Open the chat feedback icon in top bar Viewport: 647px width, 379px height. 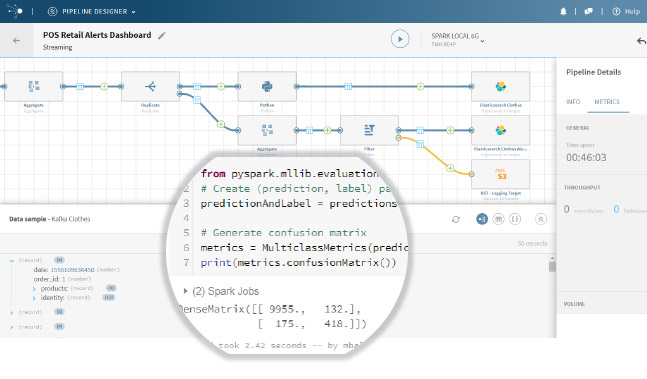(x=588, y=12)
